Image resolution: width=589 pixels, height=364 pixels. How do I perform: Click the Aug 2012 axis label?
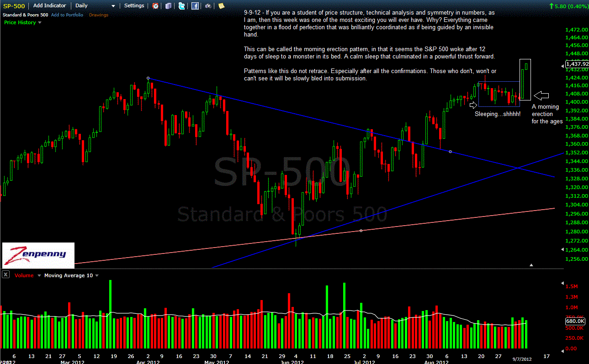tap(436, 362)
